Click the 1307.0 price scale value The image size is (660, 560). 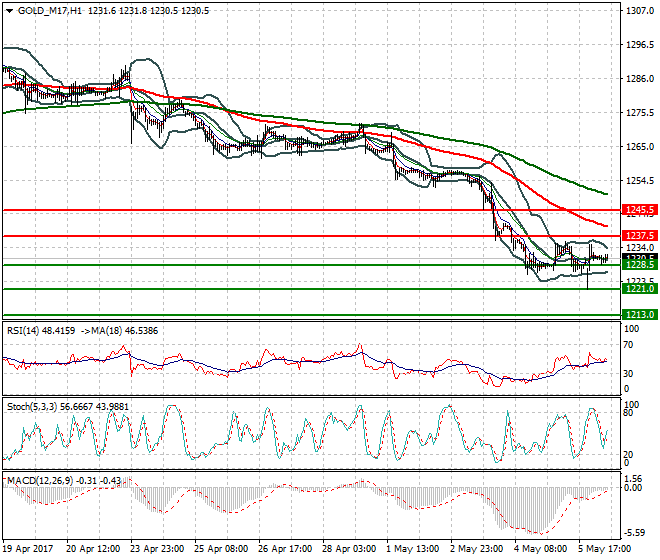pos(639,12)
